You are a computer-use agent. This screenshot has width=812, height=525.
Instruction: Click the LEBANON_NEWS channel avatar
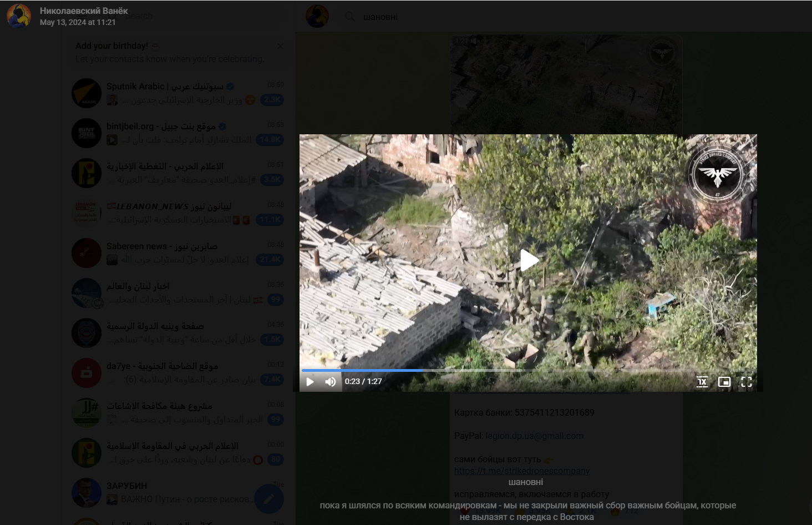click(87, 213)
